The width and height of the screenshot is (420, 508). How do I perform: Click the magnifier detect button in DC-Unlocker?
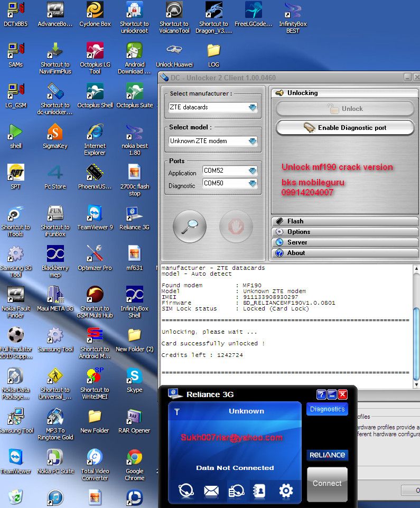(x=190, y=226)
